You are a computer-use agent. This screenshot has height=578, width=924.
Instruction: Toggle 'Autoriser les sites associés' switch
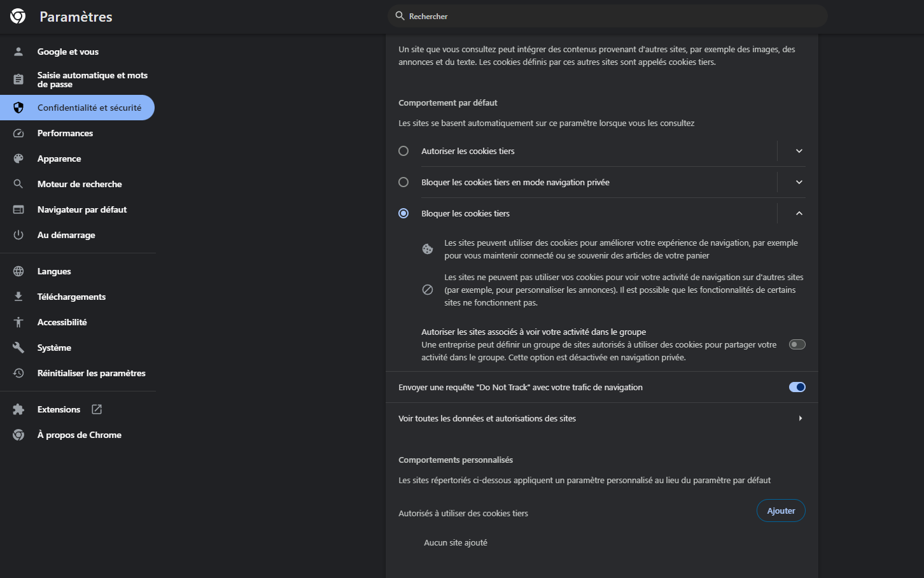(797, 344)
